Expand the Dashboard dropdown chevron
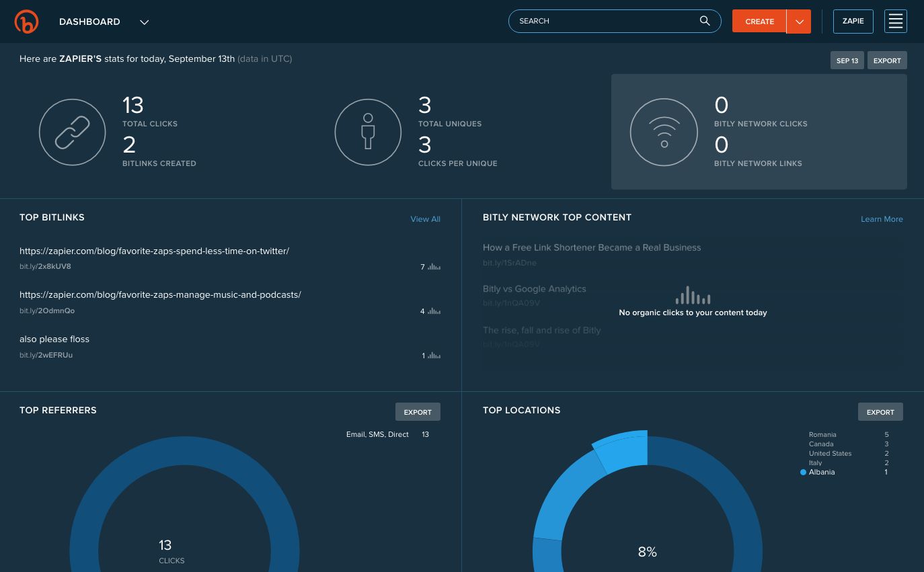Viewport: 924px width, 572px height. point(144,22)
